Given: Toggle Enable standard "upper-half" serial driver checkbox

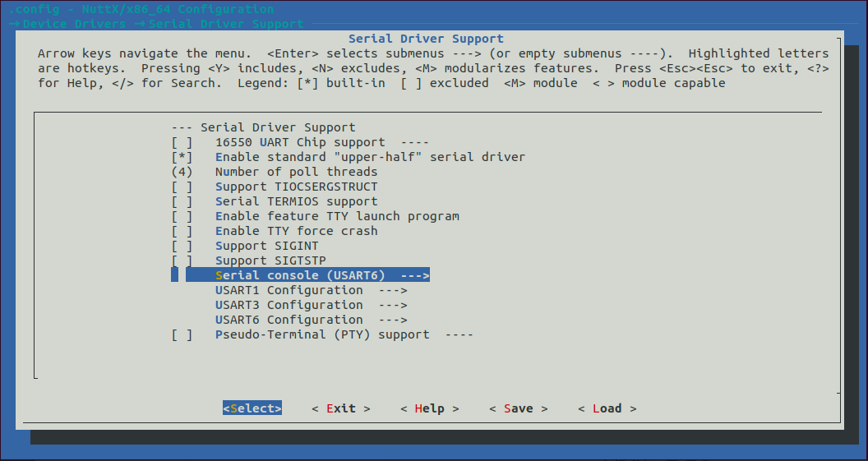Looking at the screenshot, I should [182, 157].
